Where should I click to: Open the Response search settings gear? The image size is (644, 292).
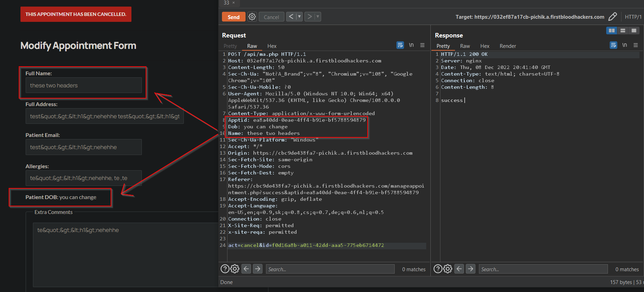[x=448, y=269]
